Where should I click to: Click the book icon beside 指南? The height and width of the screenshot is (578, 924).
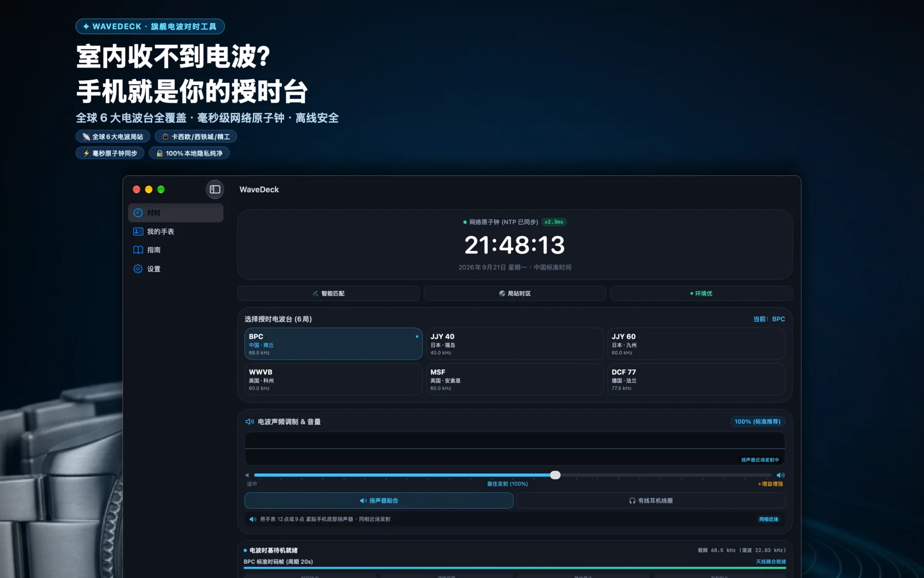point(138,250)
